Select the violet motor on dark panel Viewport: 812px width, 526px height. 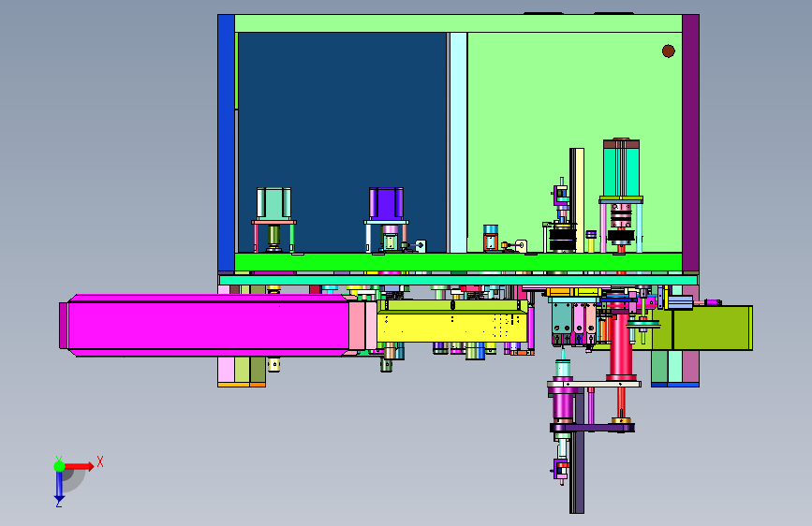point(386,203)
